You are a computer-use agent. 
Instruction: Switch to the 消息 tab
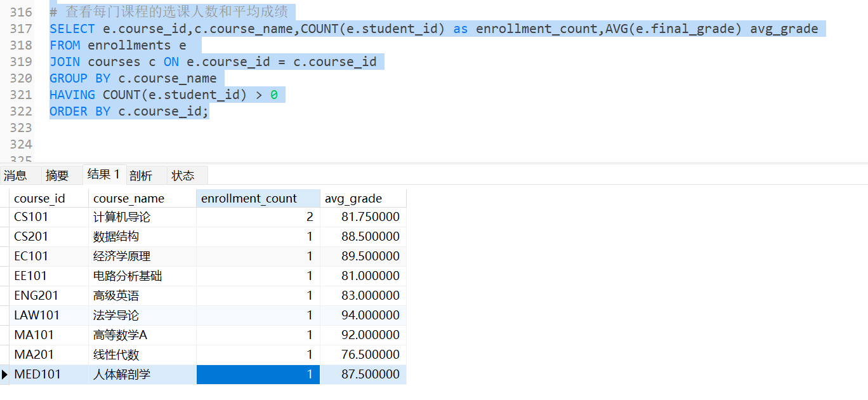point(15,176)
